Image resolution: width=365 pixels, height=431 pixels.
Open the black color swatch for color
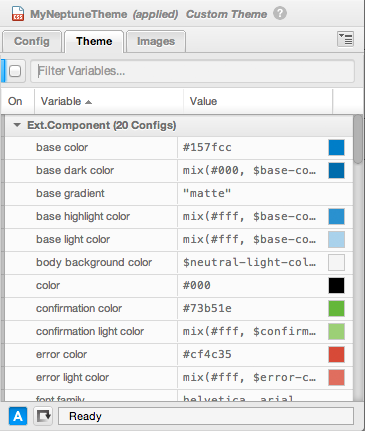pyautogui.click(x=336, y=286)
